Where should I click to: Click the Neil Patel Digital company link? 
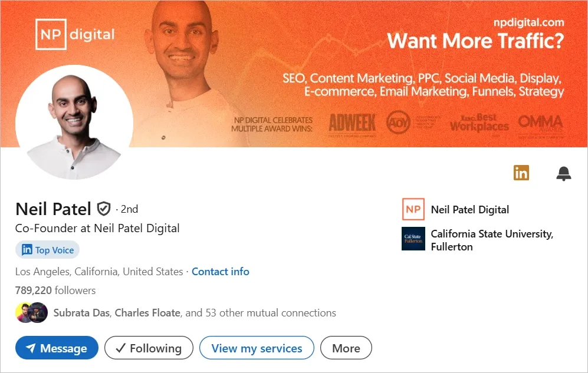pyautogui.click(x=469, y=210)
